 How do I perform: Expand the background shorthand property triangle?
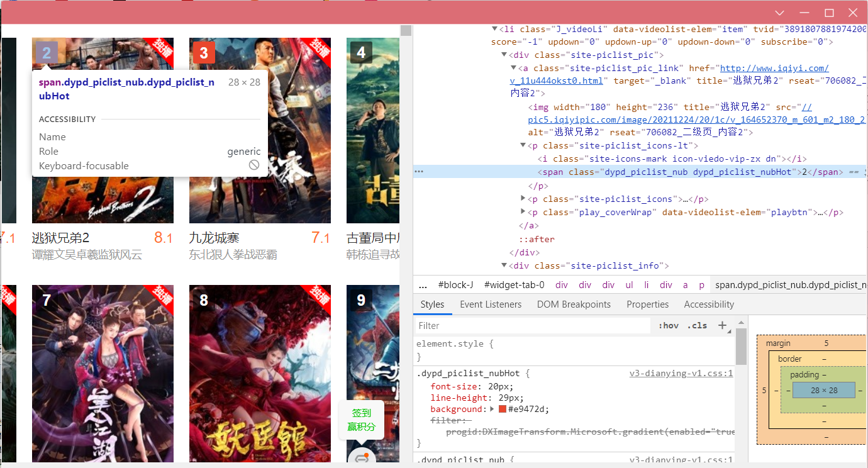(x=492, y=409)
